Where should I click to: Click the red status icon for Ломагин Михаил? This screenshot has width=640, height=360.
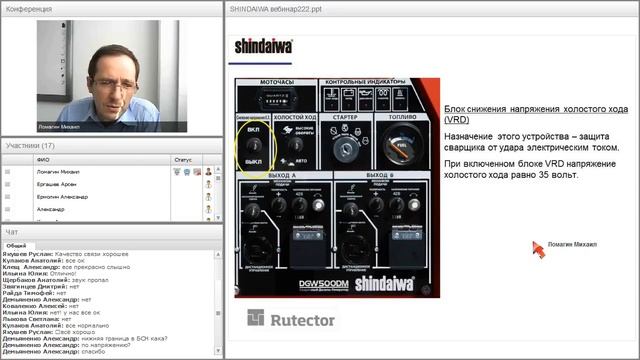click(197, 172)
